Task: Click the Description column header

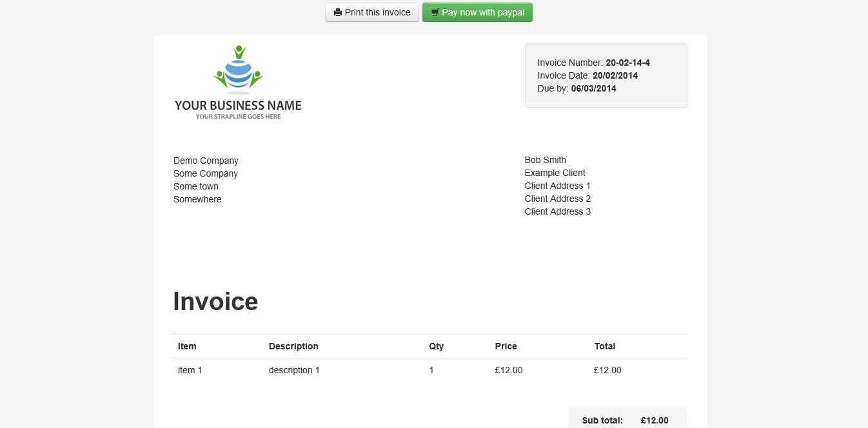Action: point(293,346)
